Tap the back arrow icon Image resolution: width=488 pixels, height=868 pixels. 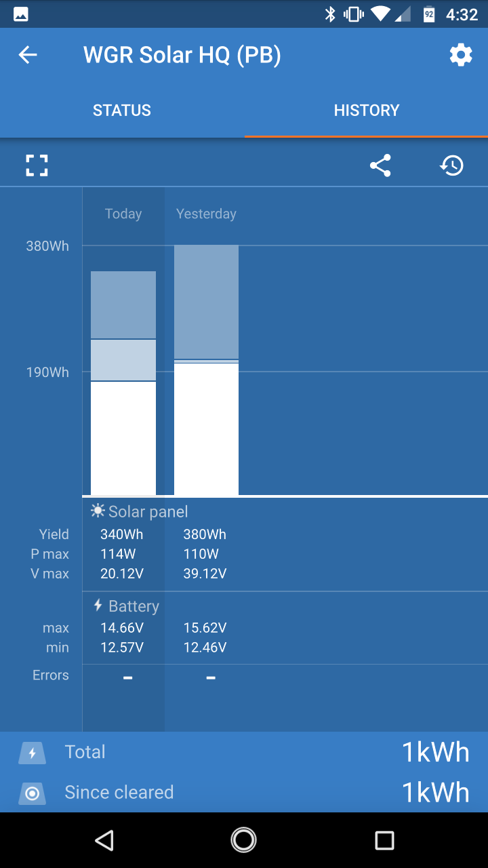click(x=28, y=55)
